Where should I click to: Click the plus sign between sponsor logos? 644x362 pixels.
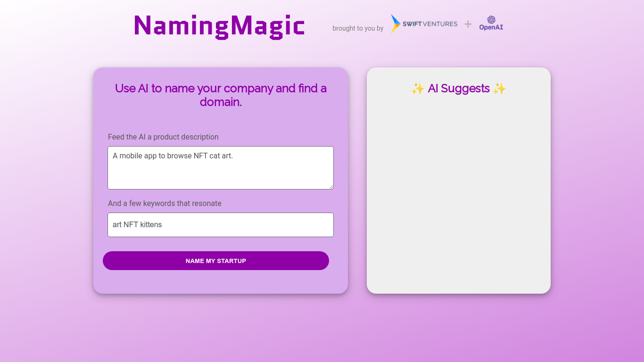(468, 24)
